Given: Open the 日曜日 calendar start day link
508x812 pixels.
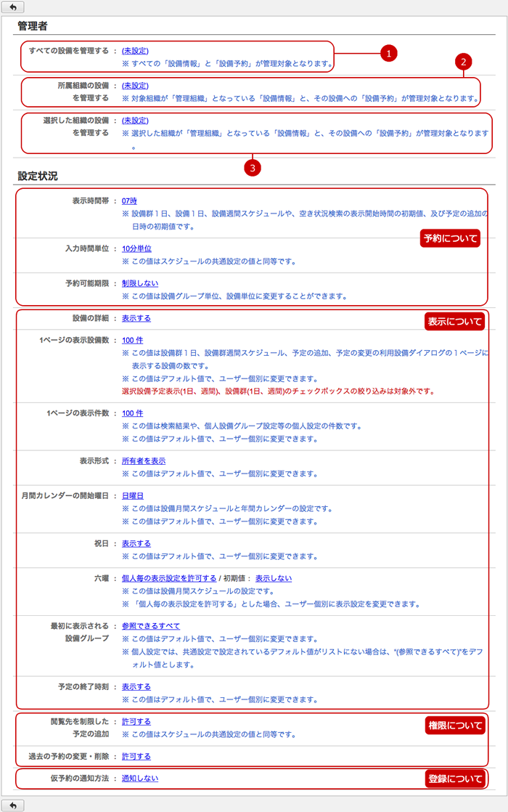Looking at the screenshot, I should [132, 495].
